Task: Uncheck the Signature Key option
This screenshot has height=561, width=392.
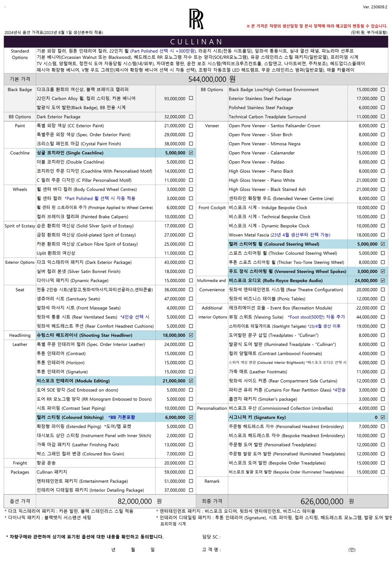Action: coord(383,417)
